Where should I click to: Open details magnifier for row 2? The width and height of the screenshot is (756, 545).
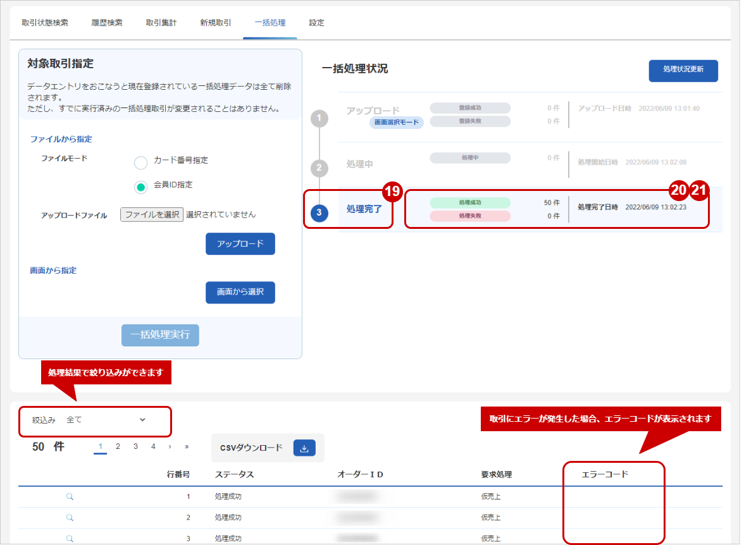70,518
